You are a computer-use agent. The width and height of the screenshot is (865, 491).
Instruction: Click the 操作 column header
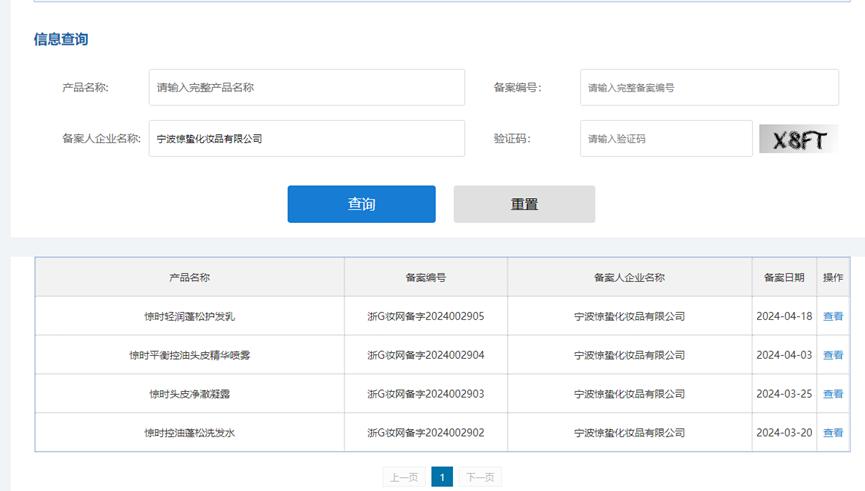click(833, 277)
